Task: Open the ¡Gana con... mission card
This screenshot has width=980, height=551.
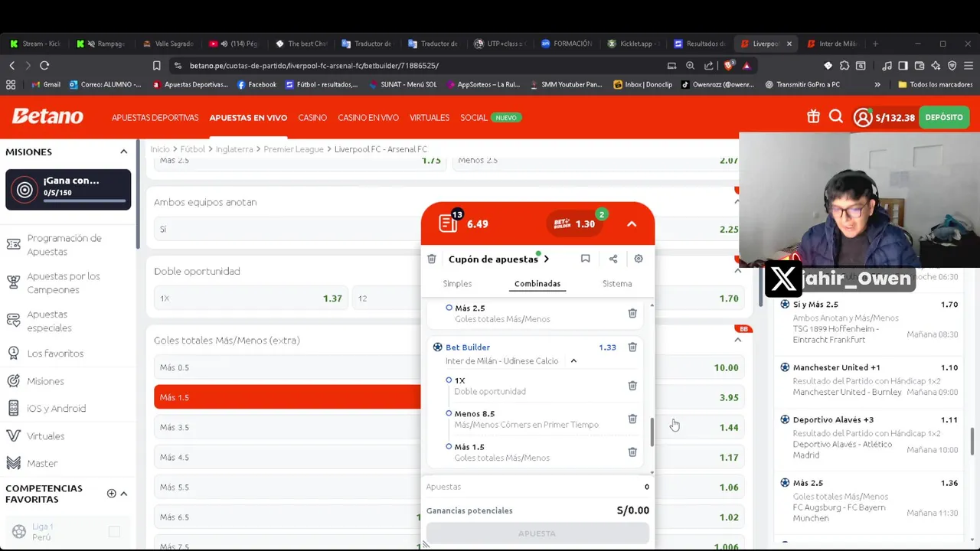Action: coord(68,189)
